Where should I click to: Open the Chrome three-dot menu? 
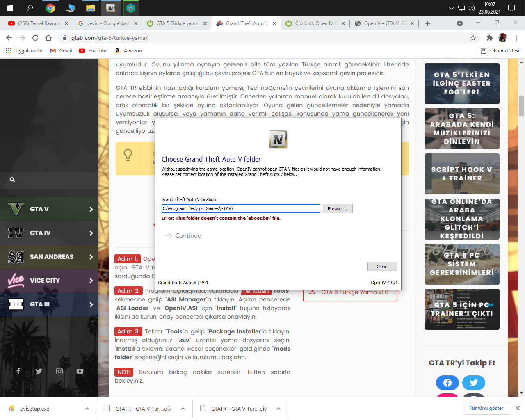coord(516,38)
